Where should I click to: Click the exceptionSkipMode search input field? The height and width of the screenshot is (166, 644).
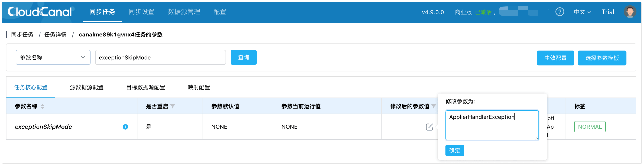(x=160, y=57)
